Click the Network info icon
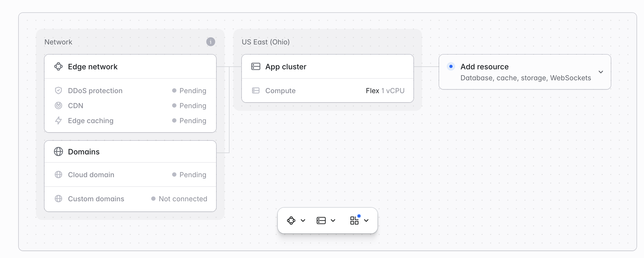 point(210,42)
